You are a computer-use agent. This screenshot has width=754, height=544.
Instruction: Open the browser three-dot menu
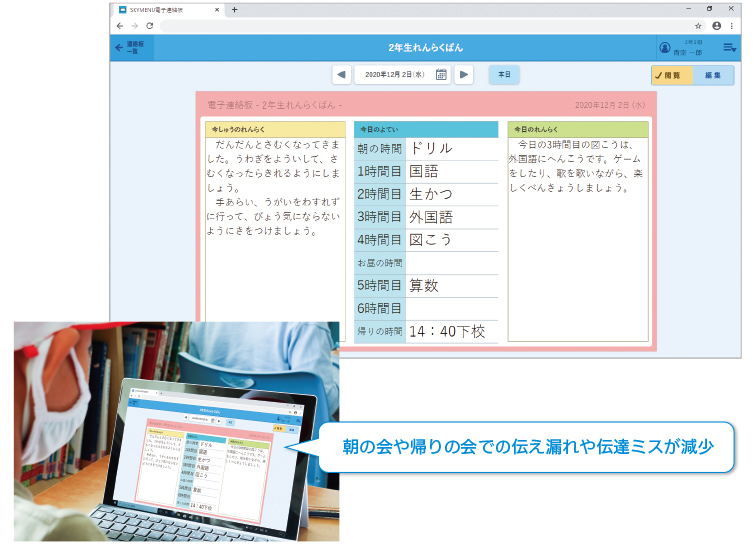[732, 26]
